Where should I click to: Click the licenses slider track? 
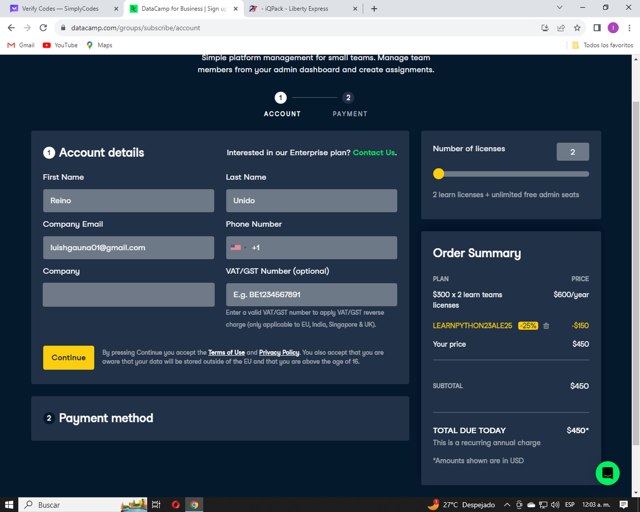coord(511,174)
